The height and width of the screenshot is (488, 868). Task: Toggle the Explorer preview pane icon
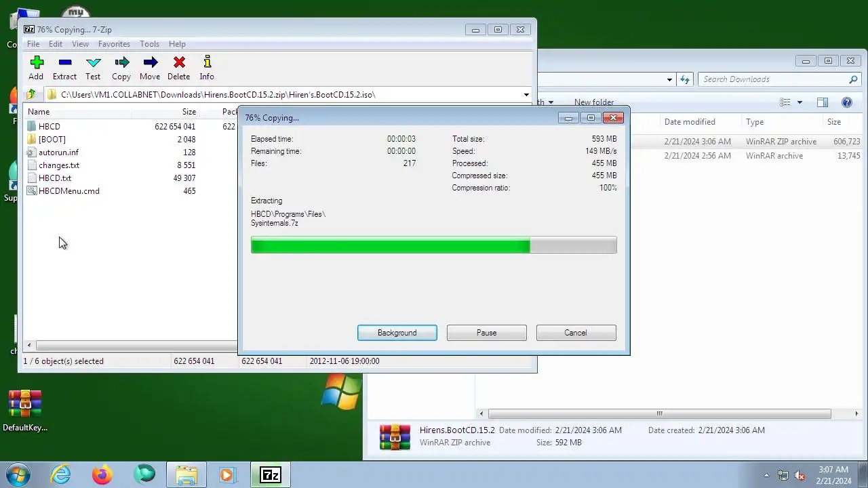pyautogui.click(x=823, y=102)
